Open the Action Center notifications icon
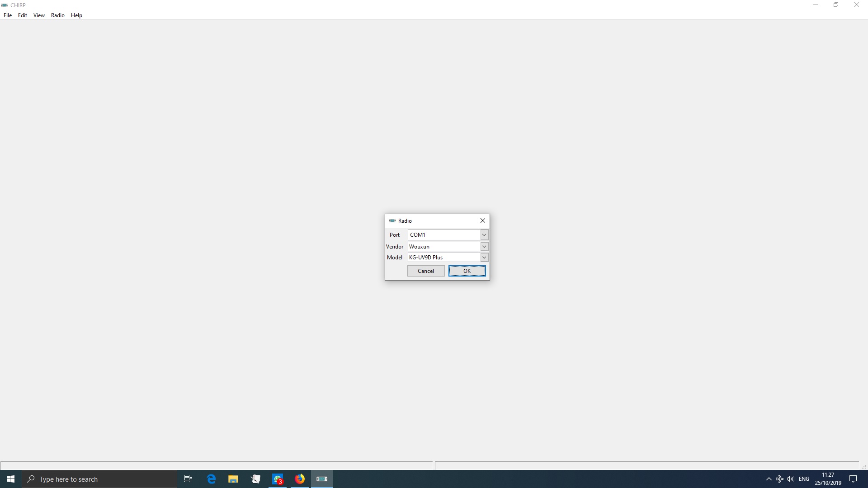 pos(853,479)
